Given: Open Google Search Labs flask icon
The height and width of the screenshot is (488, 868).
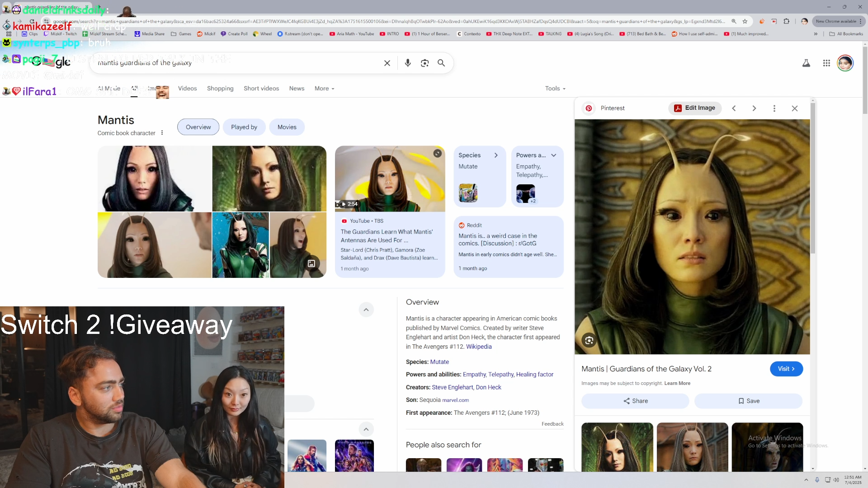Looking at the screenshot, I should pos(806,63).
